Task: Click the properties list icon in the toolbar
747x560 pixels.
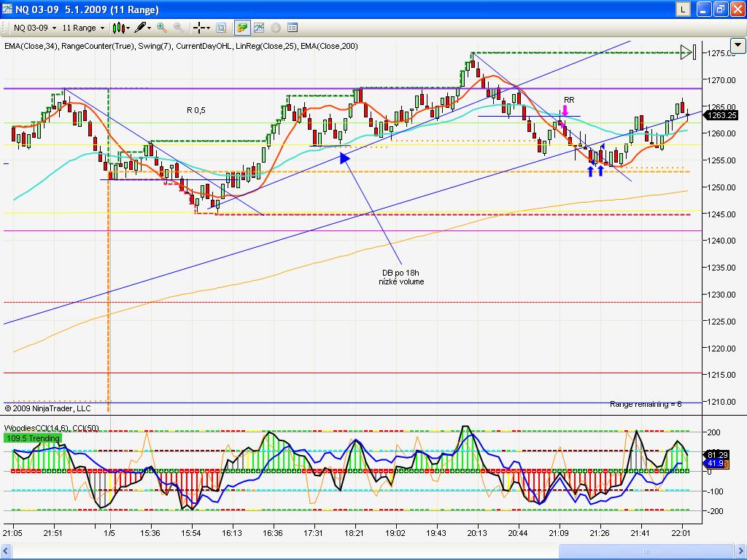Action: coord(293,28)
